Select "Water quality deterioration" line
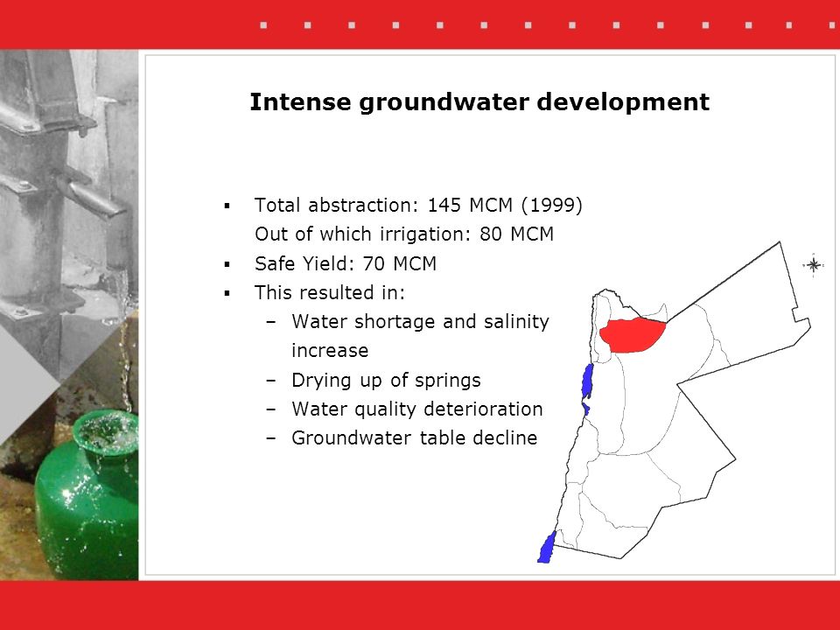840x630 pixels. (417, 409)
